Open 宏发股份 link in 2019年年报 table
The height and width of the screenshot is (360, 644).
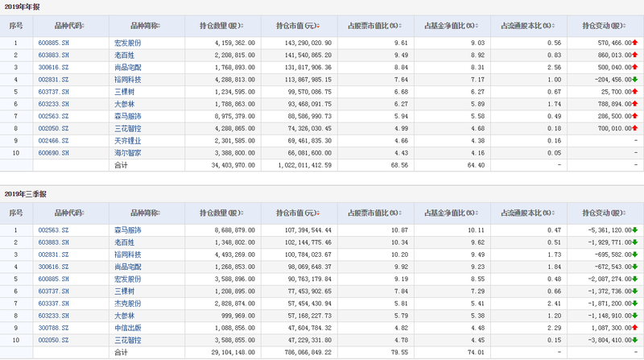(x=128, y=43)
